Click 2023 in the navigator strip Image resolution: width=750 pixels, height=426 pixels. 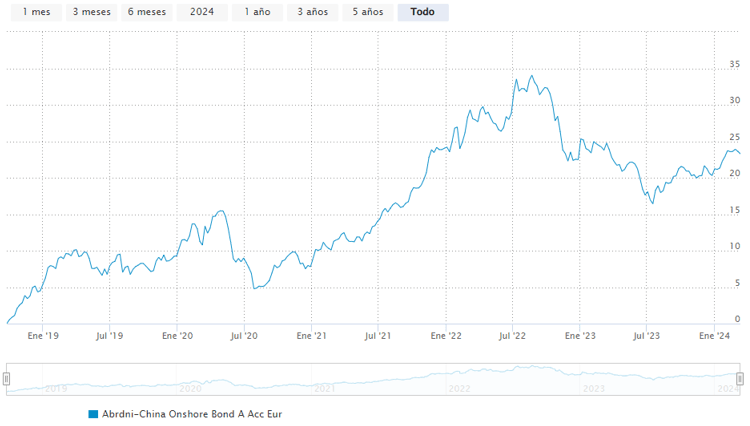(x=593, y=388)
